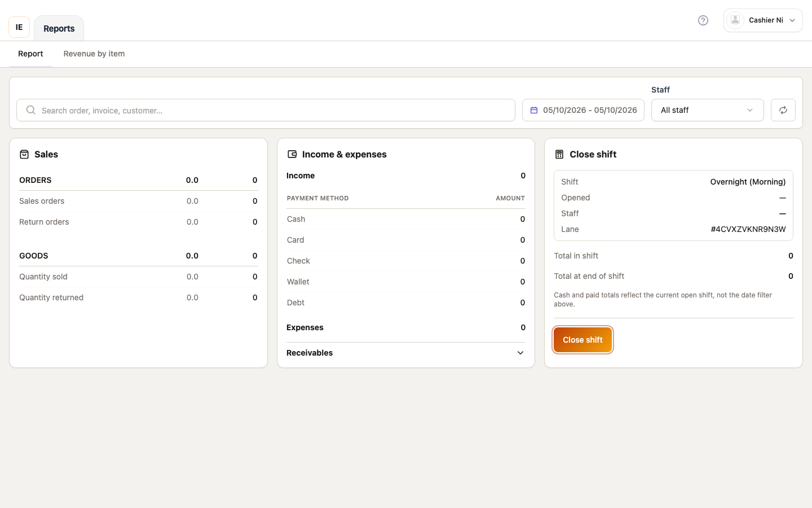Click the Sales shopping bag icon
The width and height of the screenshot is (812, 508).
tap(24, 154)
